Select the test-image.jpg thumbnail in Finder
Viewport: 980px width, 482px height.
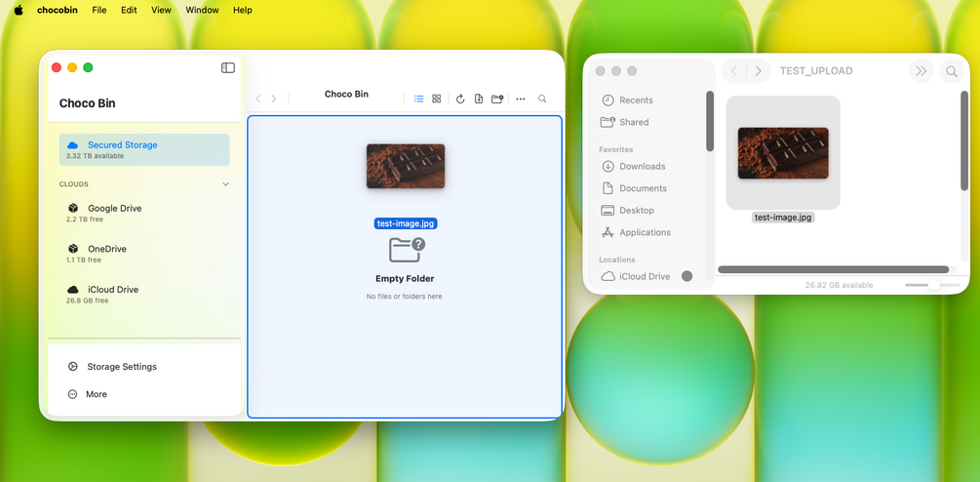point(783,153)
